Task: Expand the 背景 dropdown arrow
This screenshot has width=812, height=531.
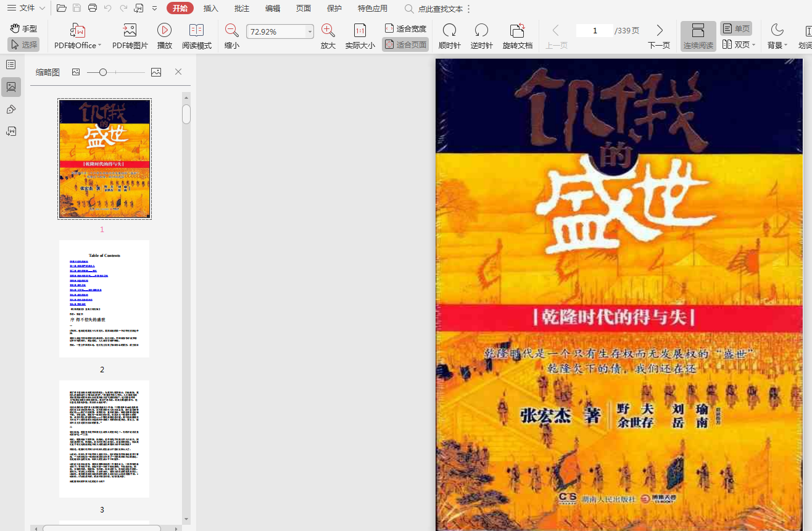Action: [x=785, y=46]
